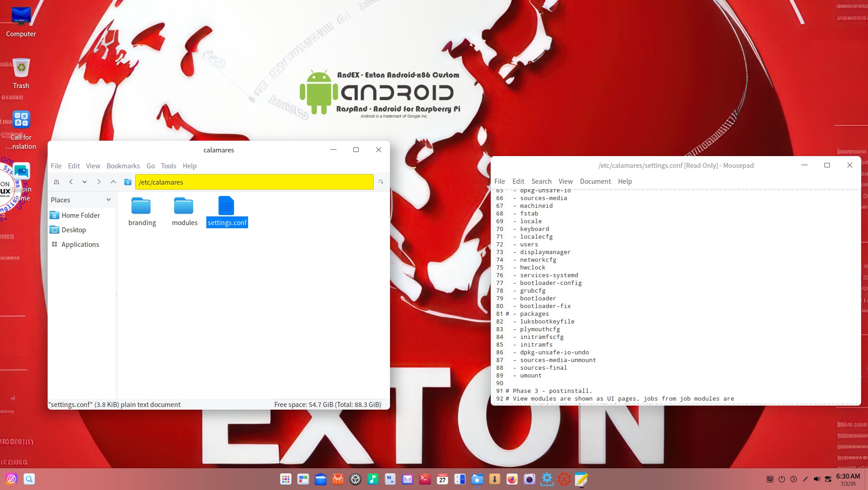
Task: Open the Tools menu
Action: [168, 166]
